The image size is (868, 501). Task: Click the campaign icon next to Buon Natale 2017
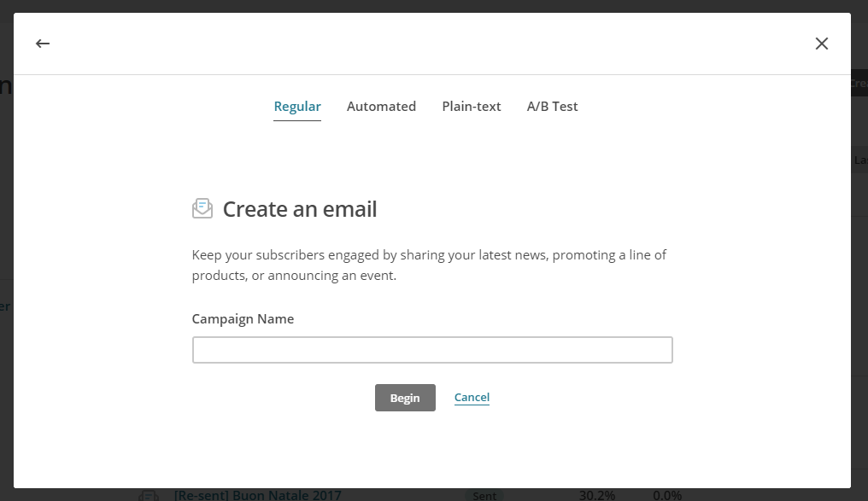tap(149, 495)
